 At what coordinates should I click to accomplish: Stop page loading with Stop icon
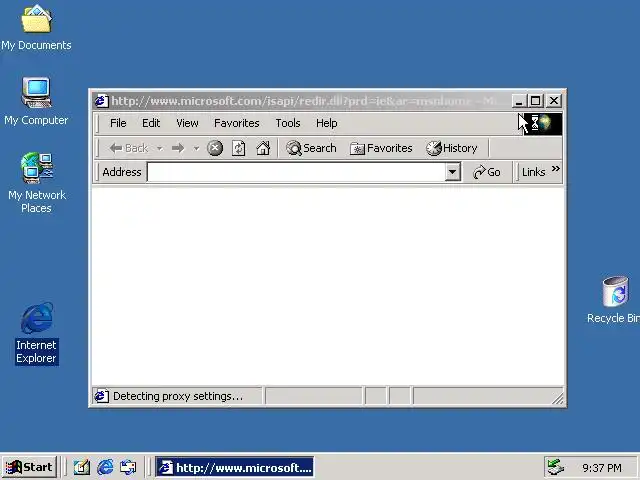coord(215,148)
